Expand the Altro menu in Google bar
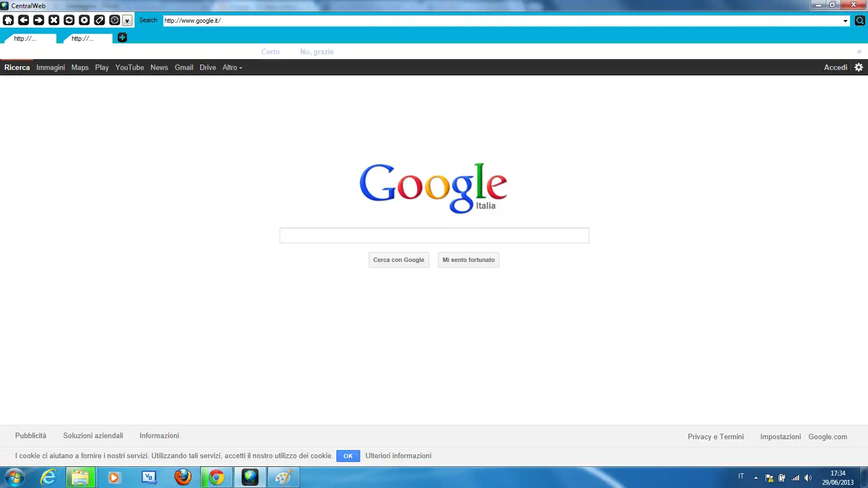868x488 pixels. (x=232, y=67)
